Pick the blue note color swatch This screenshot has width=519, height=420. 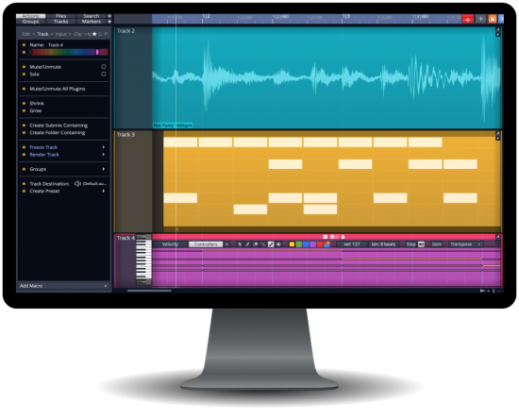pos(306,244)
